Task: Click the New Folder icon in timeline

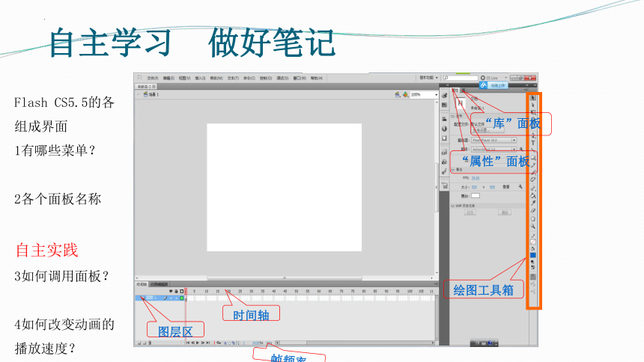Action: pos(145,343)
